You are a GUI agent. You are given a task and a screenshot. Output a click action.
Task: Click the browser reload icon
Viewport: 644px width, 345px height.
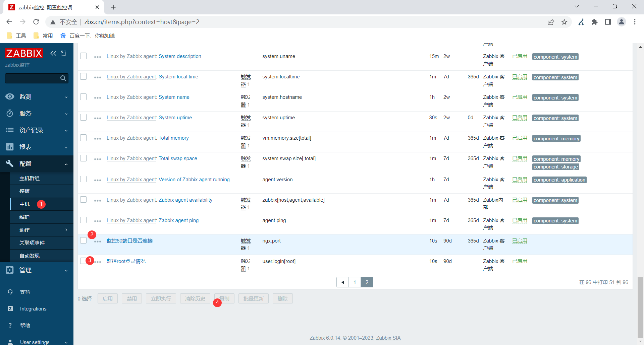(36, 22)
